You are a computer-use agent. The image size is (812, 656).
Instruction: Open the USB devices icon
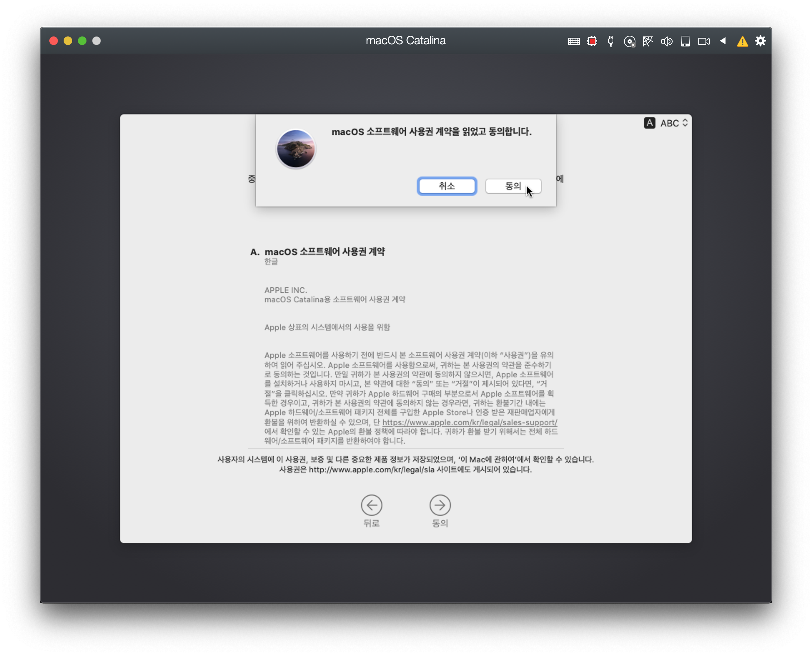click(610, 41)
